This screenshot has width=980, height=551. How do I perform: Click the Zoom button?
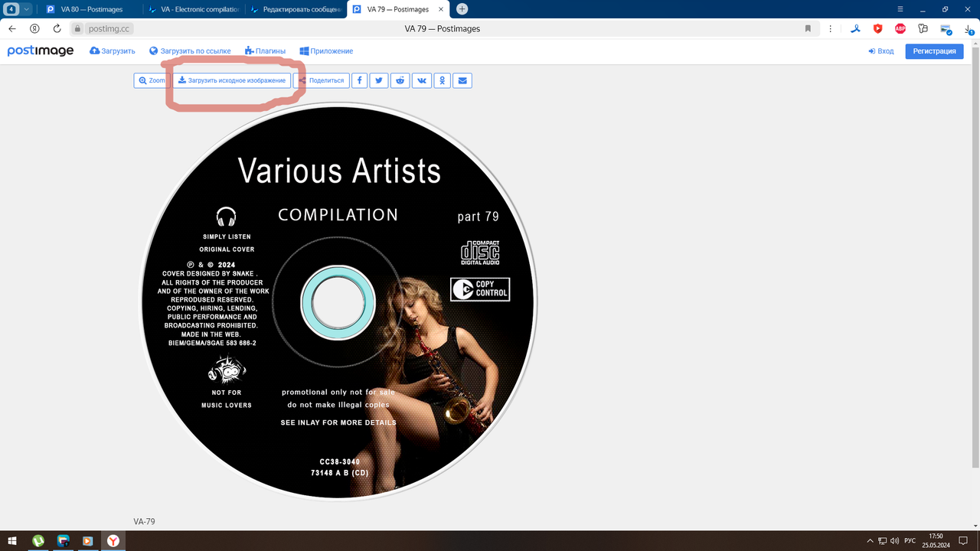click(x=152, y=80)
